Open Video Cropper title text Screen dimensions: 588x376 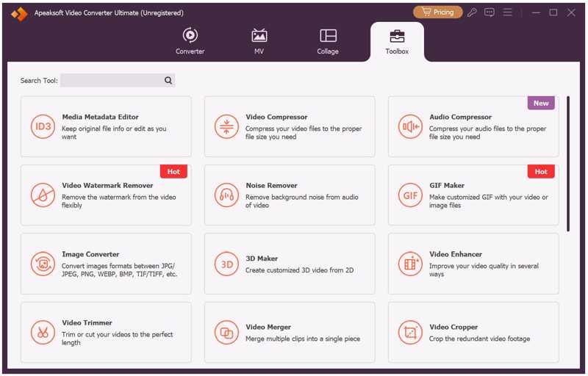[453, 327]
